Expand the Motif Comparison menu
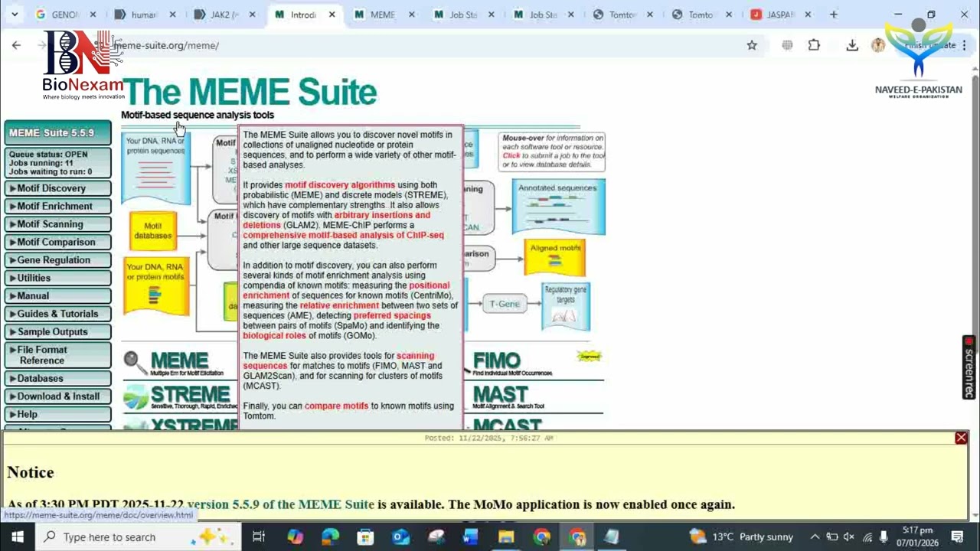 [x=58, y=242]
